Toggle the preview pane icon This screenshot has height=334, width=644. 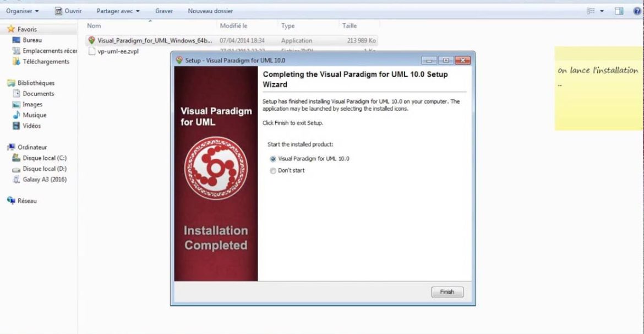pos(619,11)
